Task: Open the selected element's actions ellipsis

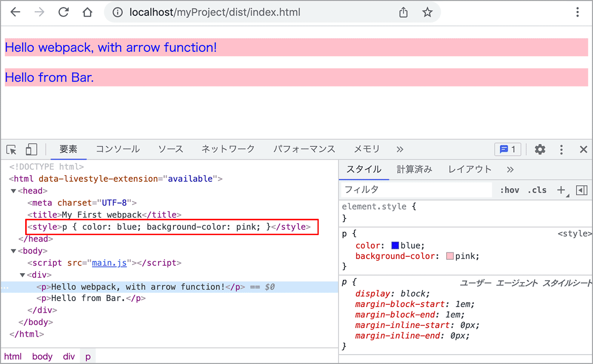Action: pyautogui.click(x=4, y=287)
